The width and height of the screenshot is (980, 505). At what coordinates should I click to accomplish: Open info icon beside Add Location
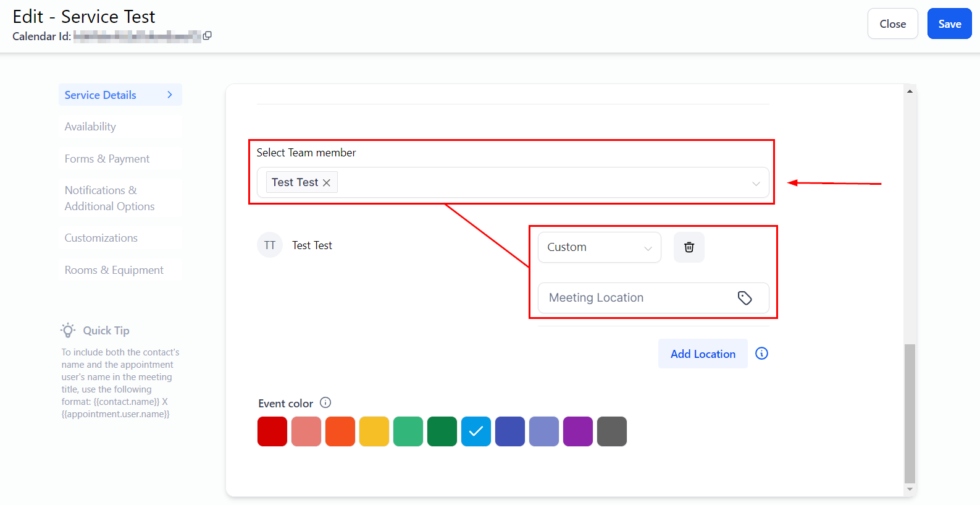[761, 354]
